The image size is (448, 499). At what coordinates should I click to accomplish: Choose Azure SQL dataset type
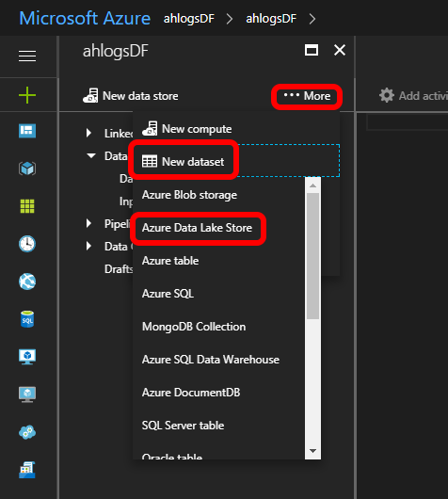pyautogui.click(x=168, y=294)
